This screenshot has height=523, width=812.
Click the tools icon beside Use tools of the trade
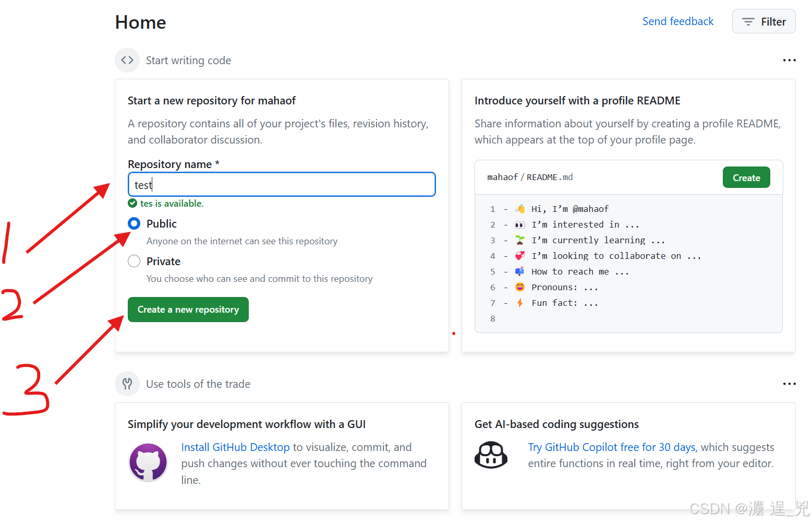click(x=127, y=384)
